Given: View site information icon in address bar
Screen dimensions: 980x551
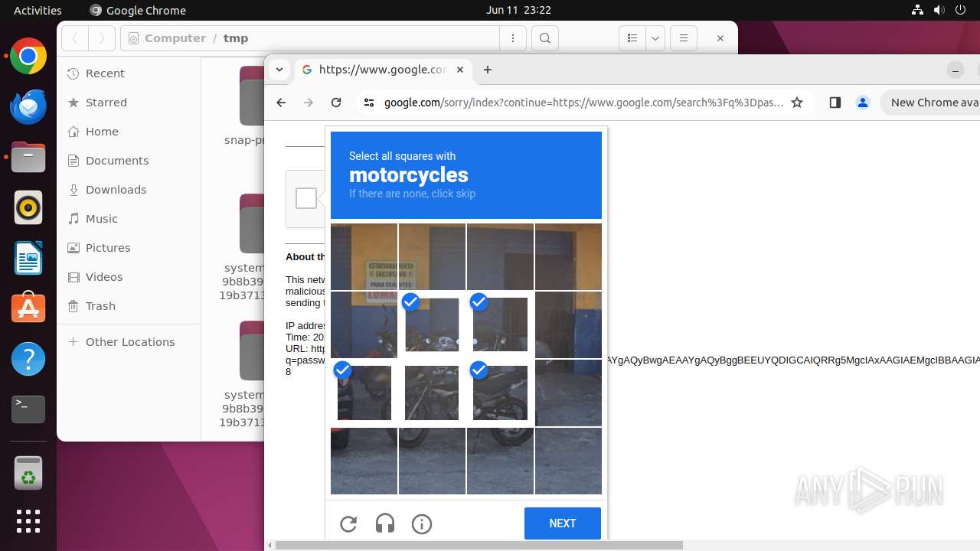Looking at the screenshot, I should [369, 103].
